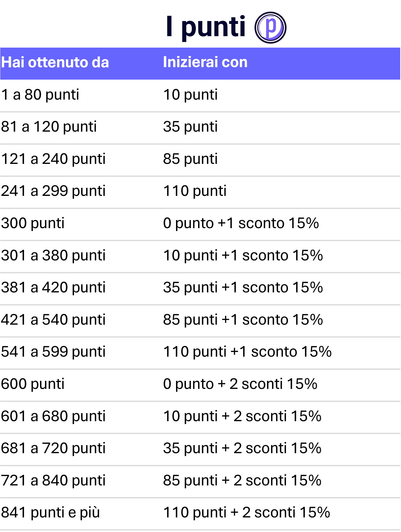Click '10 punti + 2 sconti 15%' cell

(242, 416)
